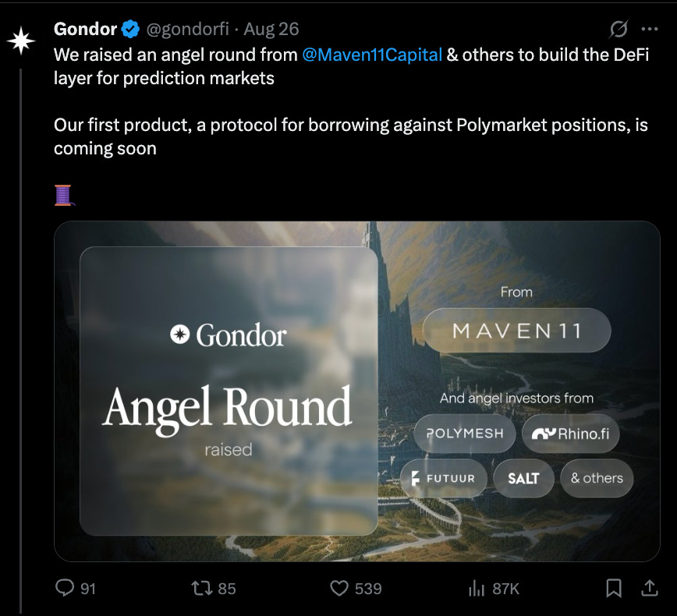
Task: Click the 91 replies count
Action: click(87, 589)
